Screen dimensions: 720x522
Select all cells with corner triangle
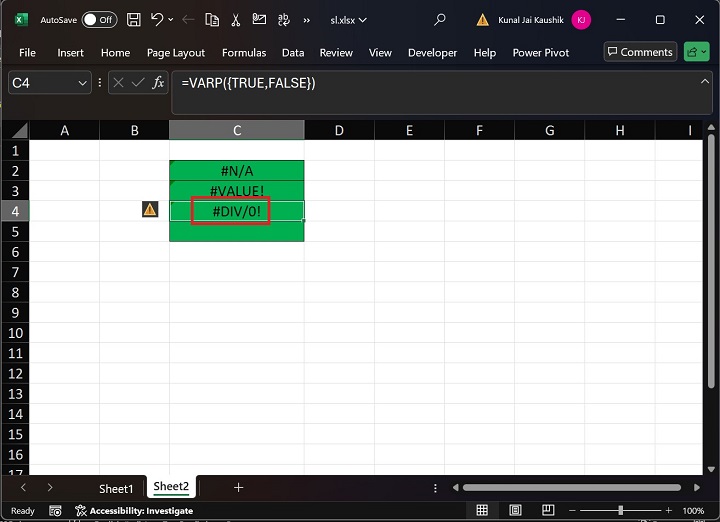tap(19, 130)
